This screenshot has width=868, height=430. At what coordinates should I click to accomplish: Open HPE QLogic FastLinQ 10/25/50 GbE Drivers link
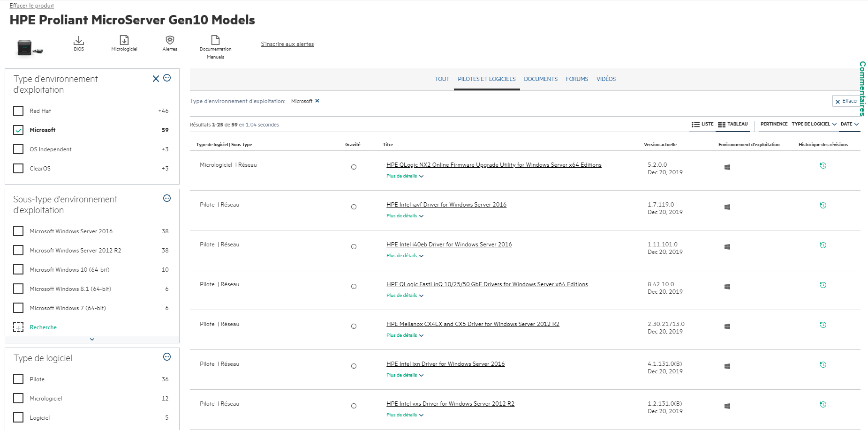(487, 284)
